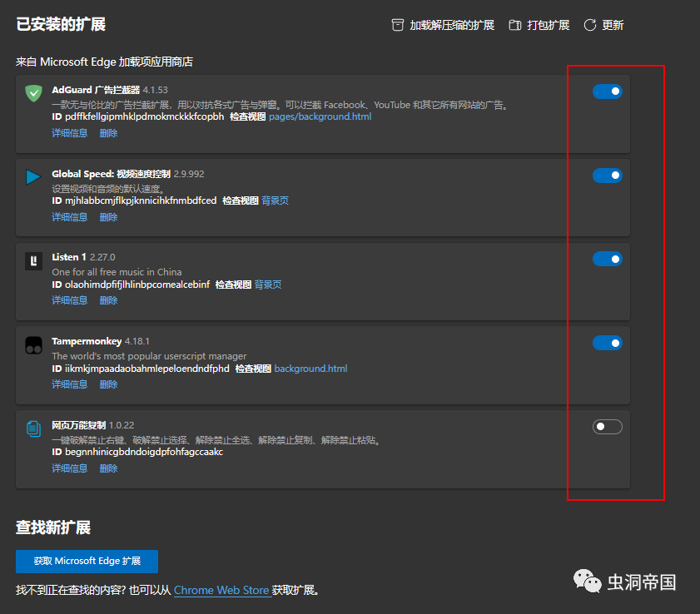
Task: Click the Listen 1 extension icon
Action: pyautogui.click(x=33, y=261)
